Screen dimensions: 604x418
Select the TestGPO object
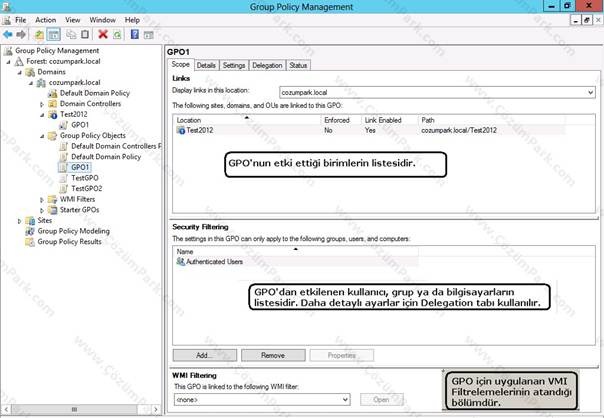[85, 178]
